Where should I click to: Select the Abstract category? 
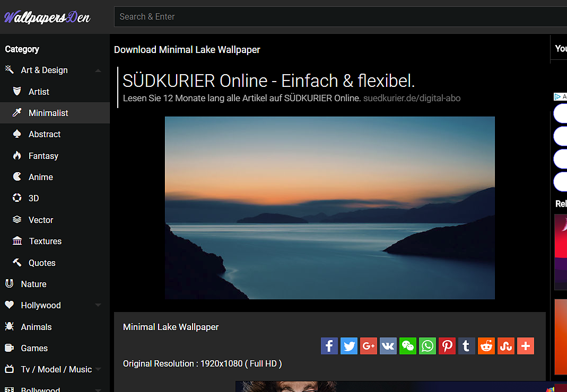45,135
